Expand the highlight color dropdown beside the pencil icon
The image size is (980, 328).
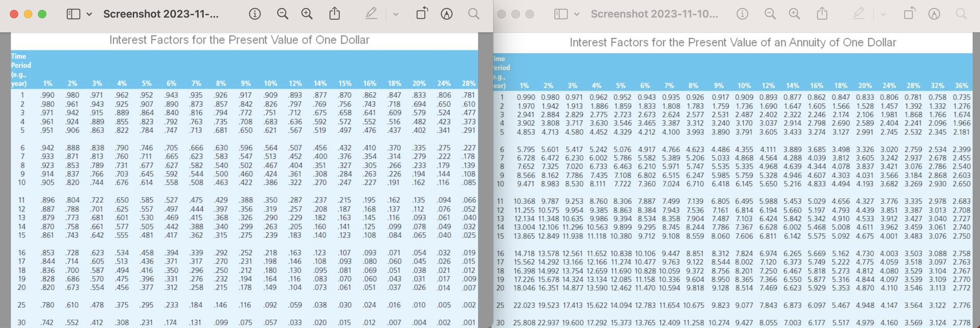pyautogui.click(x=395, y=14)
